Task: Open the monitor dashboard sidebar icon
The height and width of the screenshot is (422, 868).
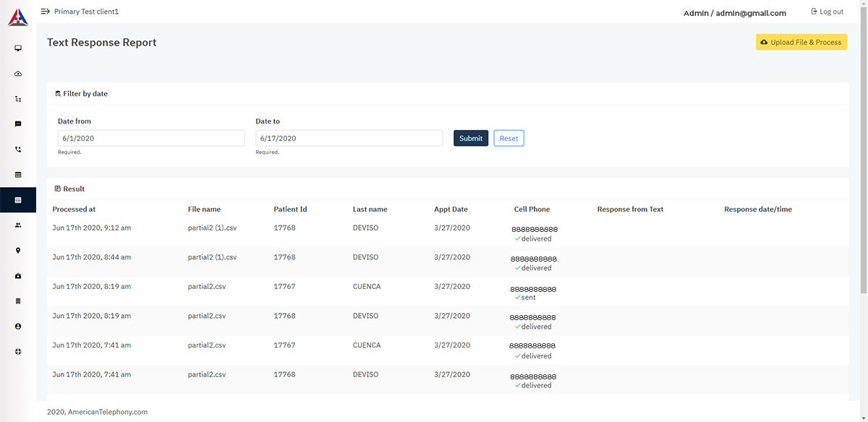Action: coord(18,48)
